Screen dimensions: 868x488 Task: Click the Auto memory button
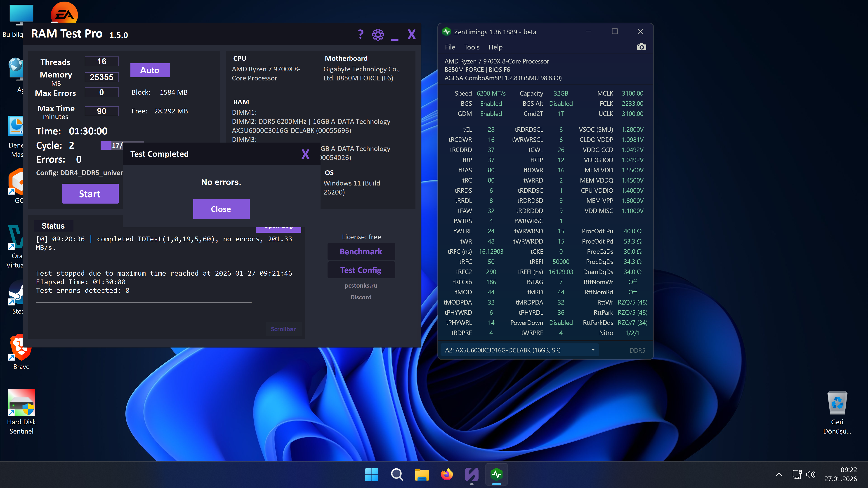click(x=150, y=70)
